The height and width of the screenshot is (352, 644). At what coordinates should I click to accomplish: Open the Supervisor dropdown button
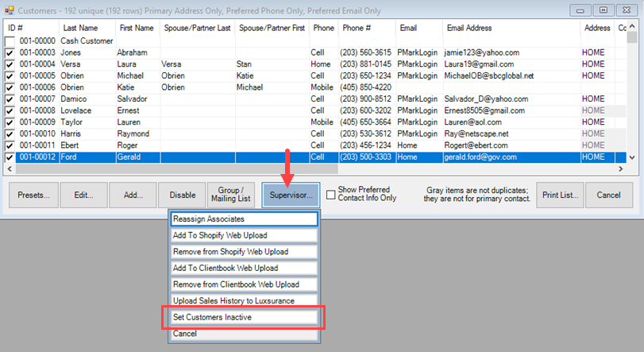pyautogui.click(x=291, y=195)
